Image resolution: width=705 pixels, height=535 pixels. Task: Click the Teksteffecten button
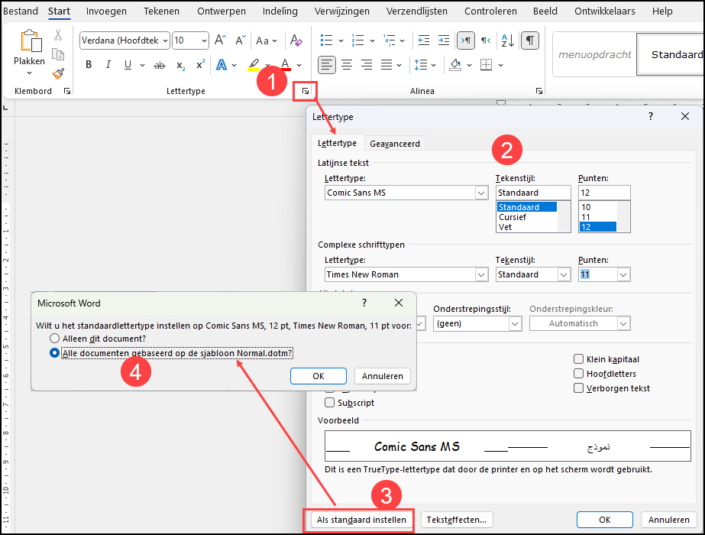tap(456, 520)
